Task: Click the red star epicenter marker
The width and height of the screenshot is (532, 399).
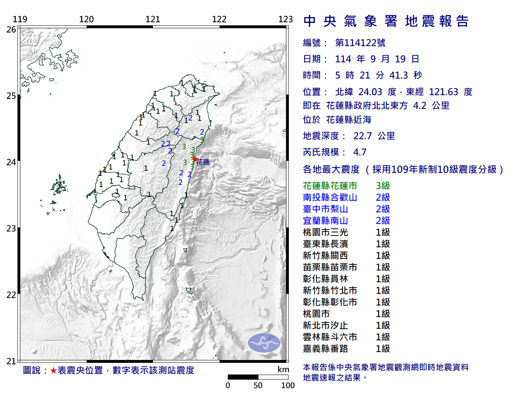Action: pyautogui.click(x=195, y=158)
